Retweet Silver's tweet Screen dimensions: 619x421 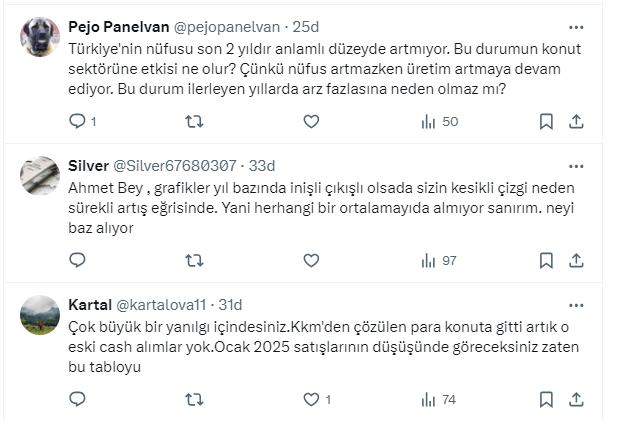pos(195,260)
